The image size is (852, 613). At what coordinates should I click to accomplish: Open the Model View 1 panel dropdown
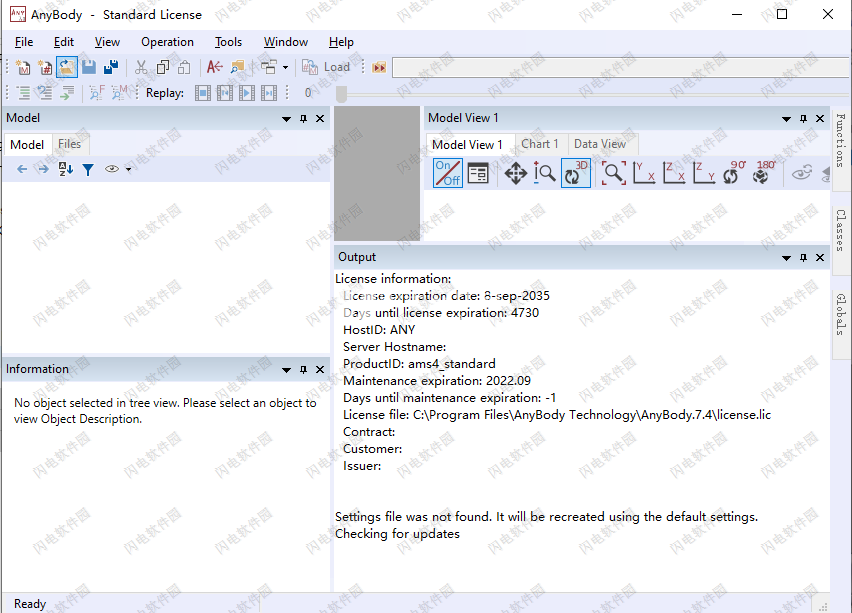click(786, 118)
